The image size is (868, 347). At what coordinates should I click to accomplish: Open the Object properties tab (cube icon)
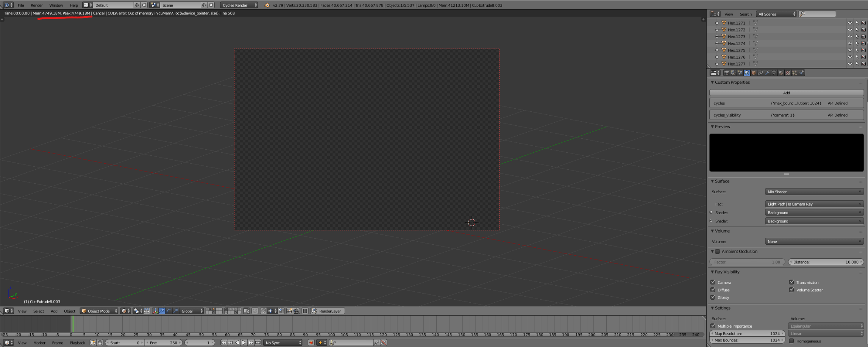tap(753, 73)
